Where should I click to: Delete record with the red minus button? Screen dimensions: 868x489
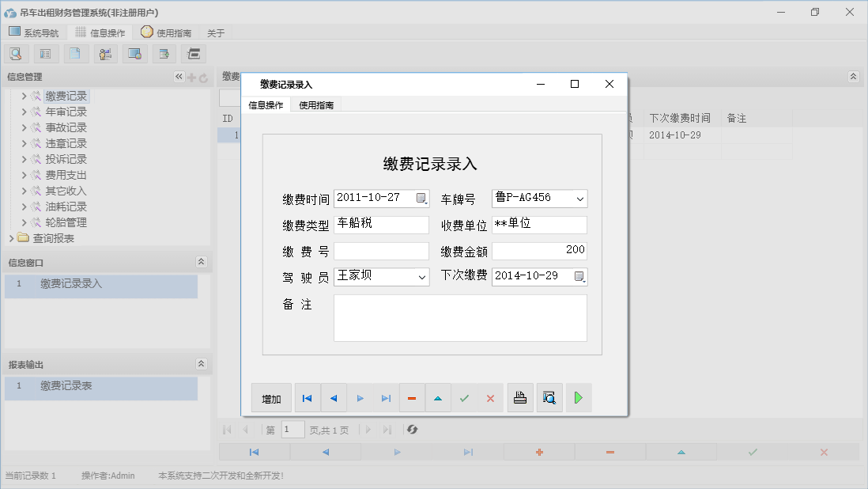click(x=412, y=398)
